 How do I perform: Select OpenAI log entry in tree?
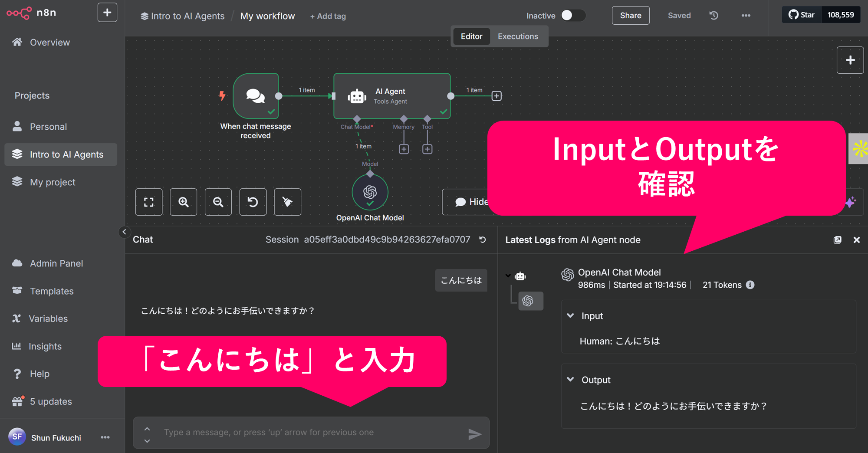tap(531, 301)
